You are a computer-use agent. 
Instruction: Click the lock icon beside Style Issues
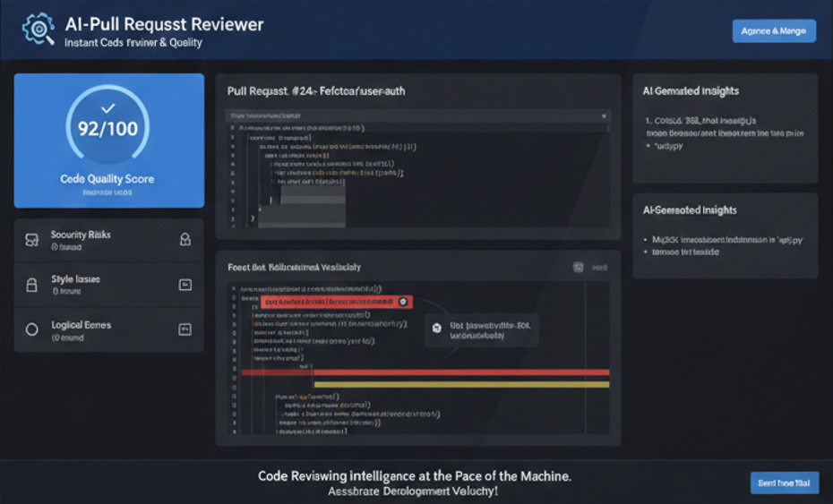tap(32, 285)
